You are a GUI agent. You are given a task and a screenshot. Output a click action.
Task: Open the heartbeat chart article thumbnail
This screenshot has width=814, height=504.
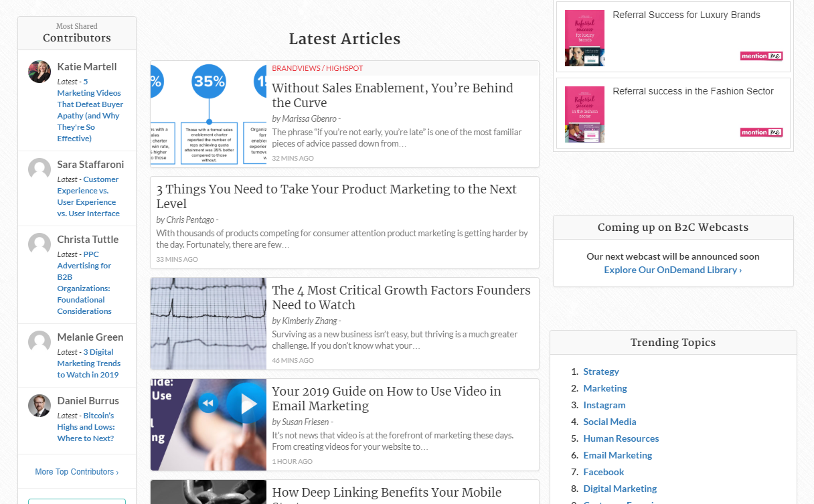(x=209, y=323)
